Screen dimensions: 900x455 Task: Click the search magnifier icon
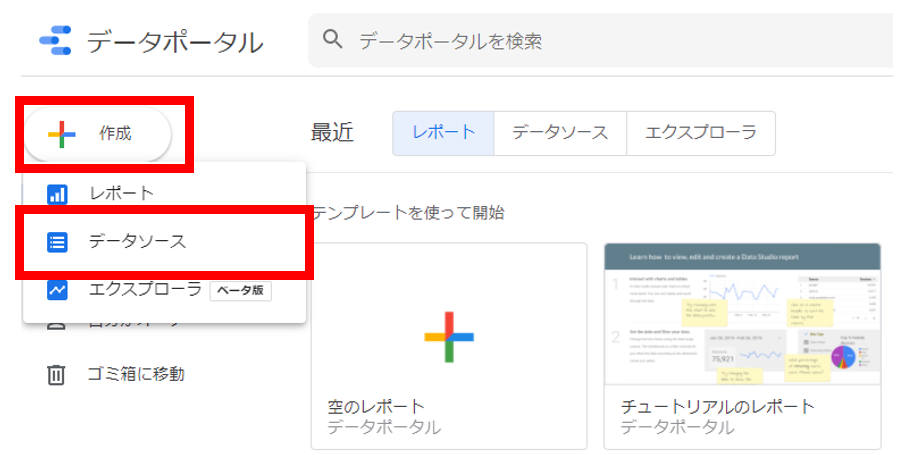pyautogui.click(x=332, y=40)
